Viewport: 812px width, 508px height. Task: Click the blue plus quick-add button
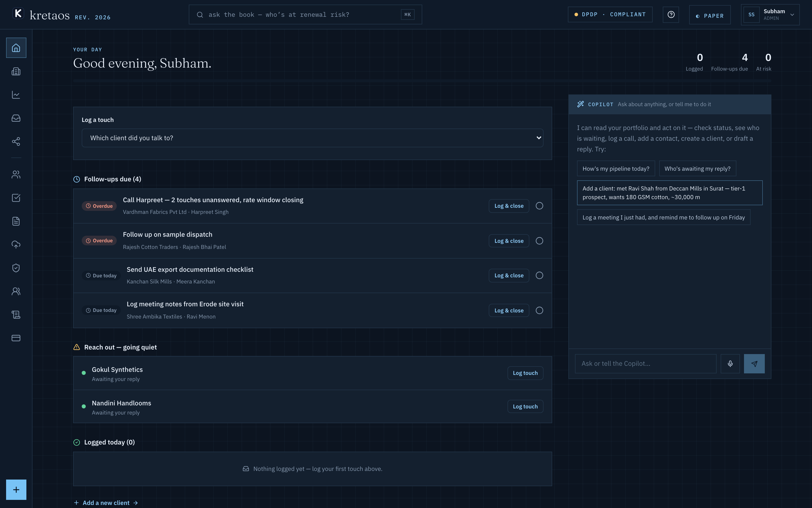pos(16,489)
